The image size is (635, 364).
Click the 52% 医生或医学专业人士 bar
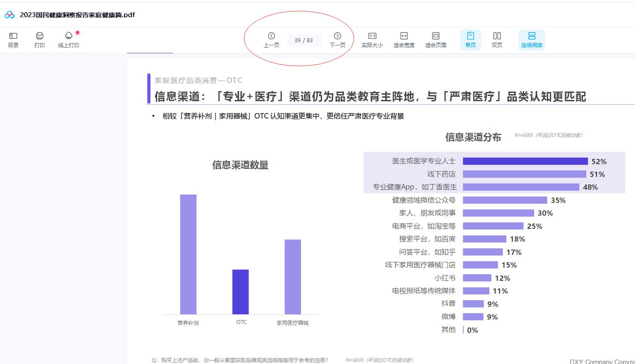click(525, 162)
